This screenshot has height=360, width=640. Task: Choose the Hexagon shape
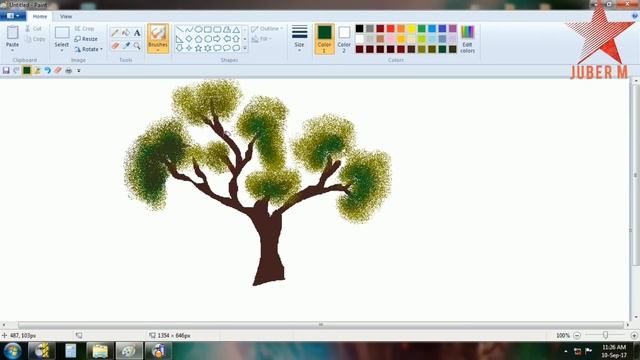tap(208, 39)
